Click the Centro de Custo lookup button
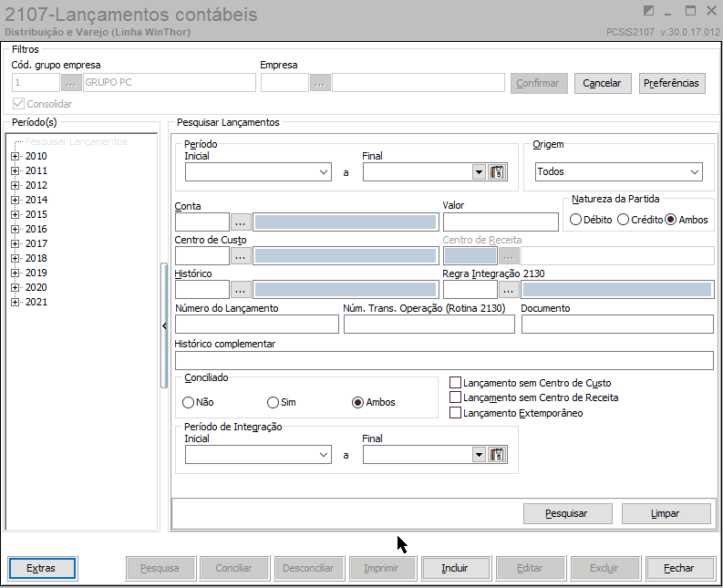 pyautogui.click(x=240, y=256)
